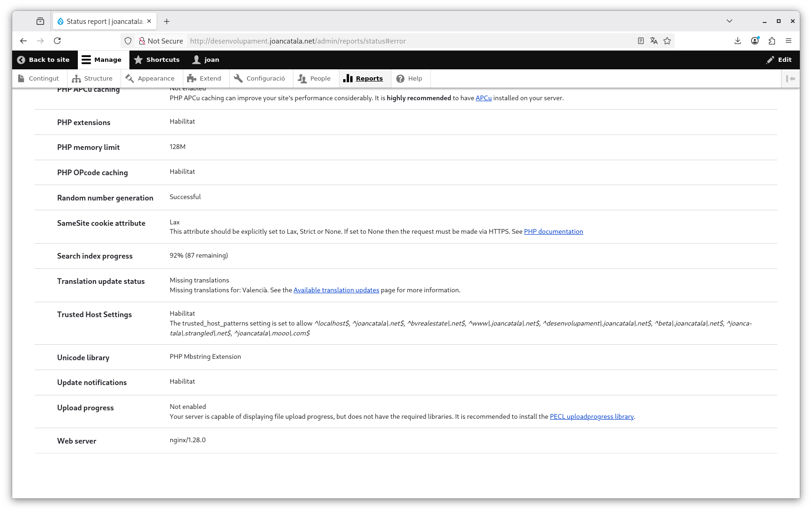Switch to the Manage tab
The image size is (812, 512).
click(103, 59)
